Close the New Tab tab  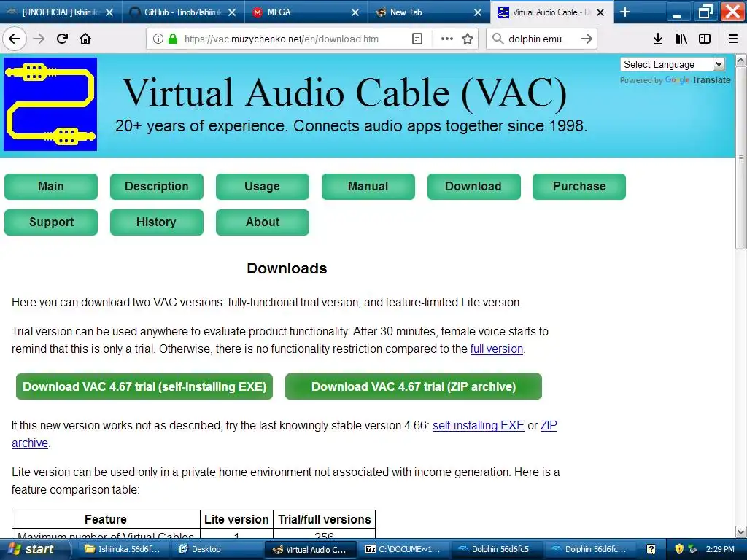[x=478, y=12]
